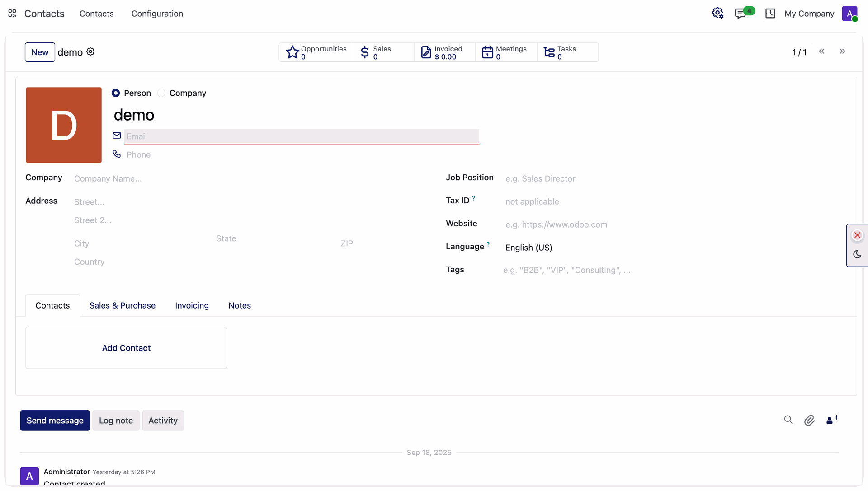Click the Activity button
Screen dimensions: 868x491
coord(163,421)
